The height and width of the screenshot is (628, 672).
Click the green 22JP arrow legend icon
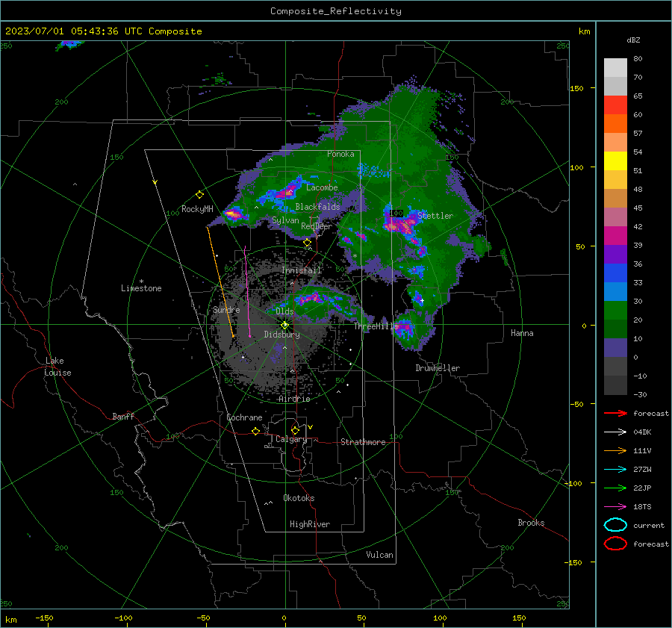[x=615, y=488]
